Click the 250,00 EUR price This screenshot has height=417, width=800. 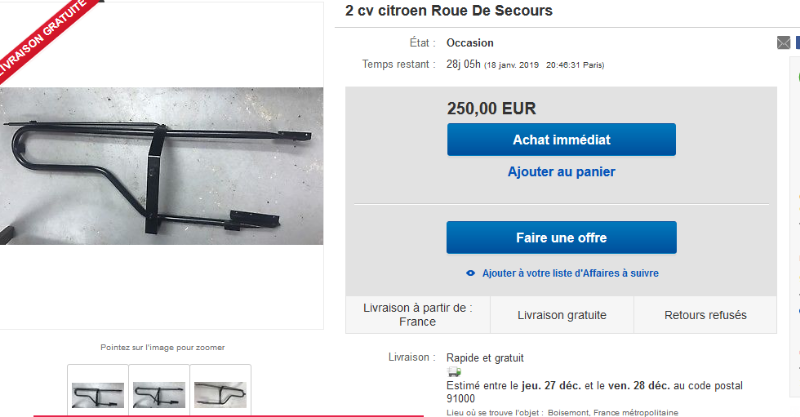click(491, 109)
